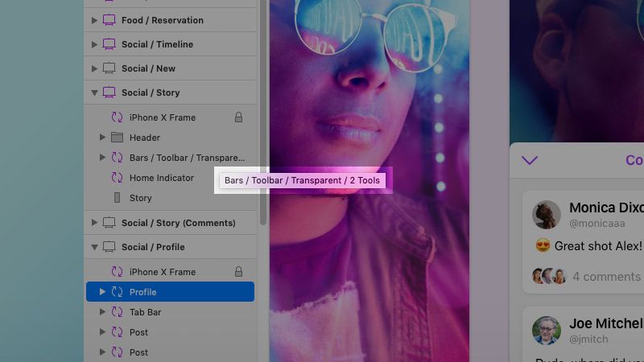
Task: Collapse the Social / Story artboard
Action: point(94,93)
